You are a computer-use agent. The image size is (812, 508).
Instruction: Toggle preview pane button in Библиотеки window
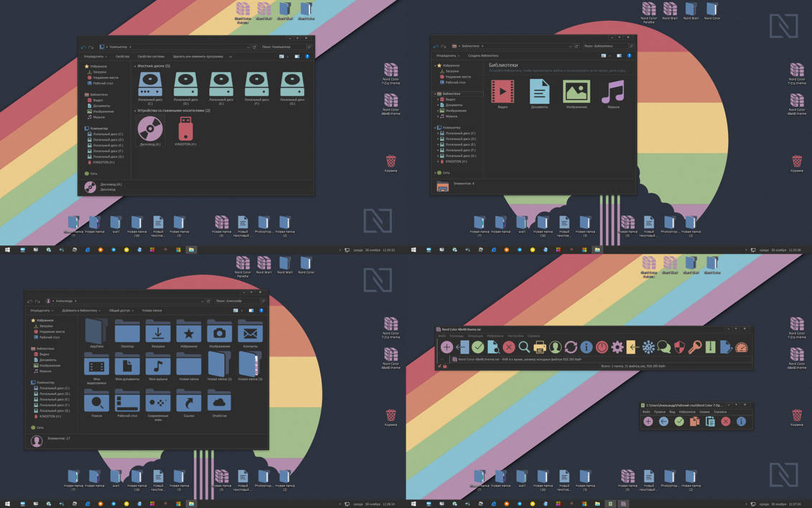tap(619, 55)
